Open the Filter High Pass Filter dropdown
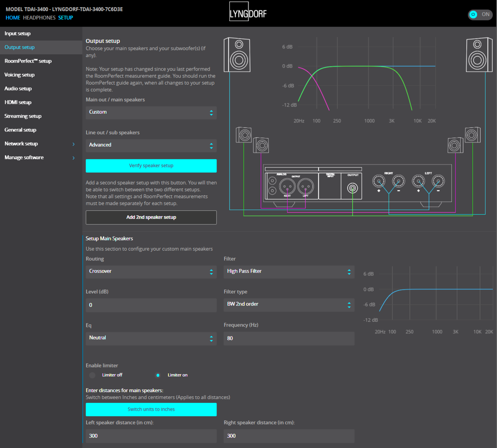The image size is (497, 448). (x=289, y=272)
